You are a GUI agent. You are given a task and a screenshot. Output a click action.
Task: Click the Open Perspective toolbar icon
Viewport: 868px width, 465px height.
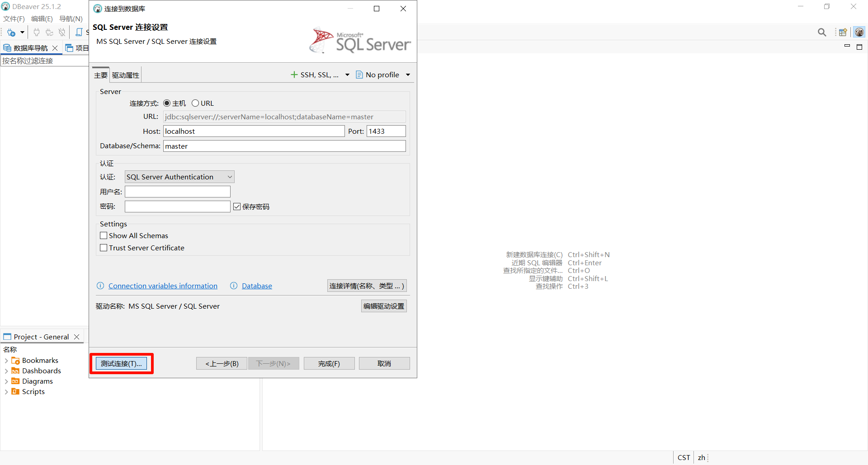click(x=843, y=32)
